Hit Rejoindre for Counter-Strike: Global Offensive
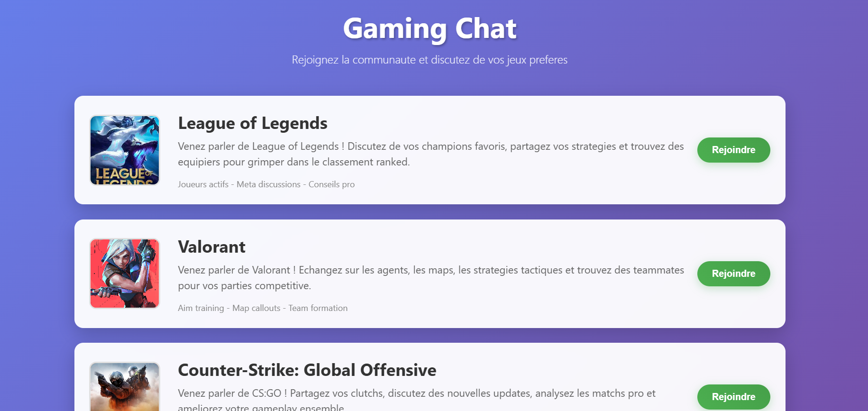This screenshot has width=868, height=411. (x=733, y=397)
